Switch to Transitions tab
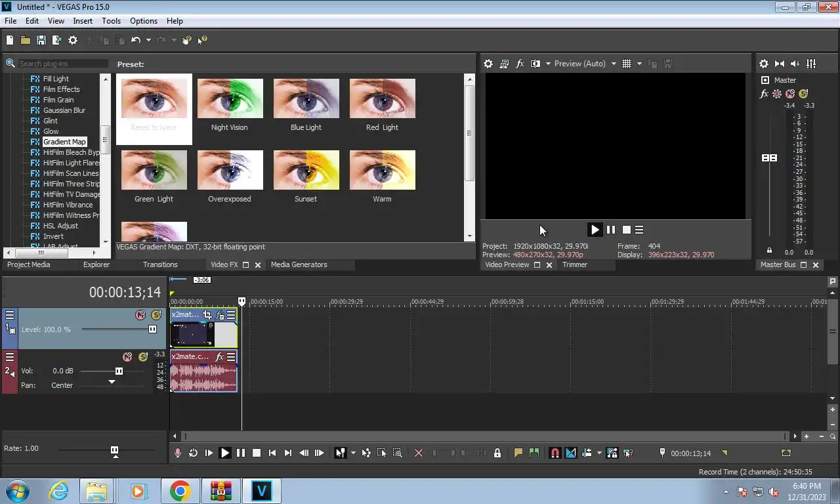 (160, 264)
